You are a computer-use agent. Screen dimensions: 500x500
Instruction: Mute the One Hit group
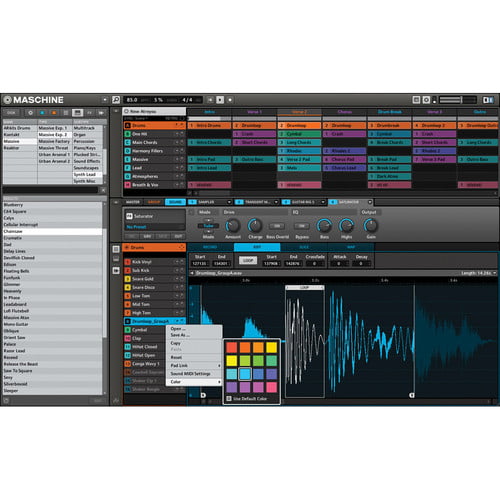[x=177, y=134]
